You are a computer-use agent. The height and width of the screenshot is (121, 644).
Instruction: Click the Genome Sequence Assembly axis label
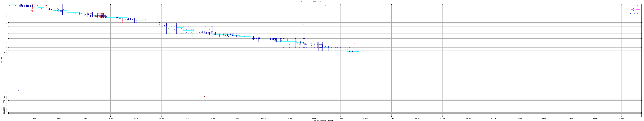(325, 120)
